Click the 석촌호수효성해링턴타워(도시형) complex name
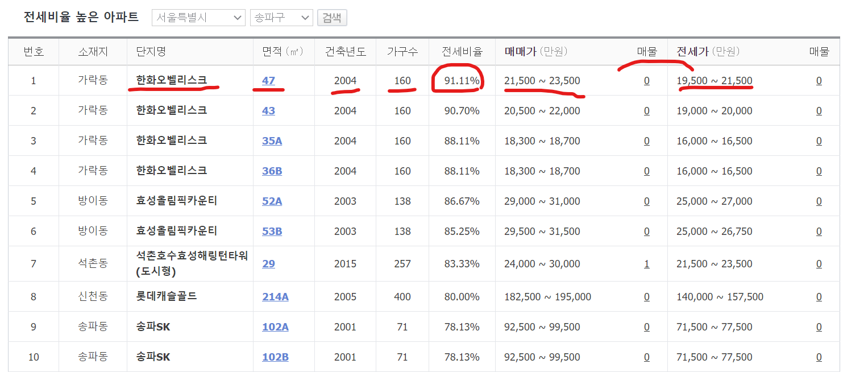 pos(192,264)
